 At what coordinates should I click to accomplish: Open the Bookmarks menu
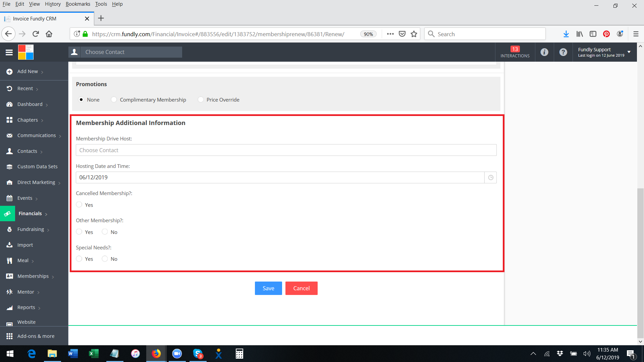(78, 4)
